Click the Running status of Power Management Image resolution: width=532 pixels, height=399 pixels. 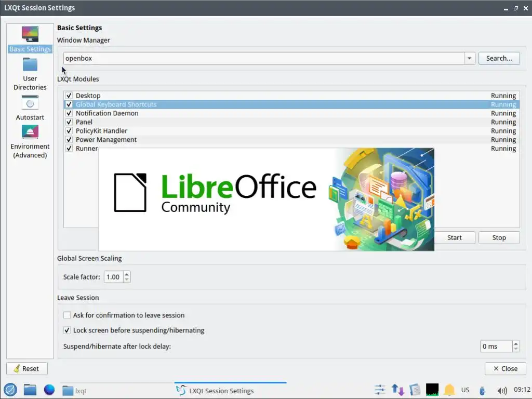(x=503, y=140)
